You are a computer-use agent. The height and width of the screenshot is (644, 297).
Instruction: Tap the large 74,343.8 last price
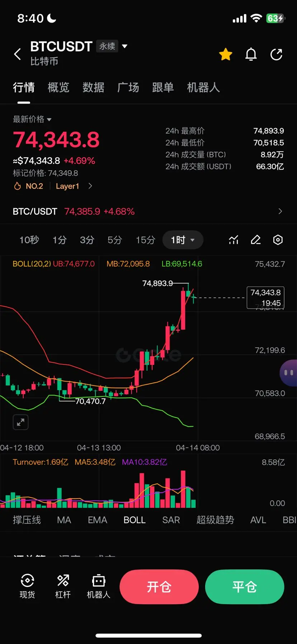point(56,140)
